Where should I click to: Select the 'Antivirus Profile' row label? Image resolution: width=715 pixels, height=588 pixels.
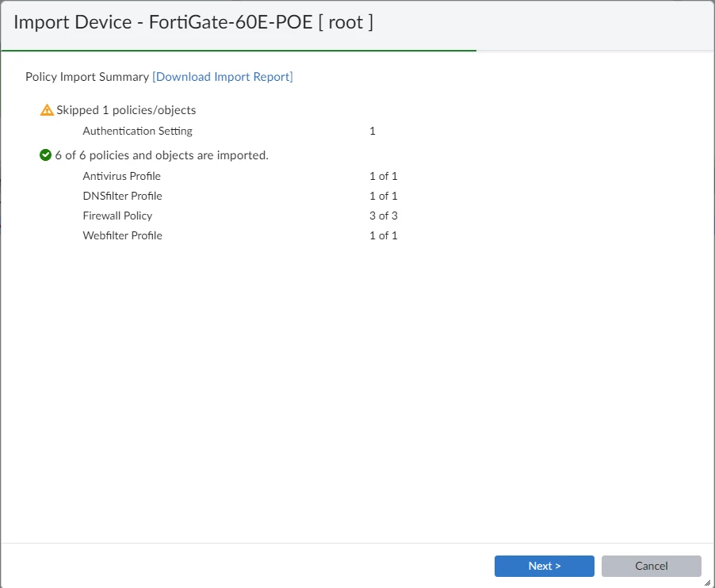click(x=122, y=176)
